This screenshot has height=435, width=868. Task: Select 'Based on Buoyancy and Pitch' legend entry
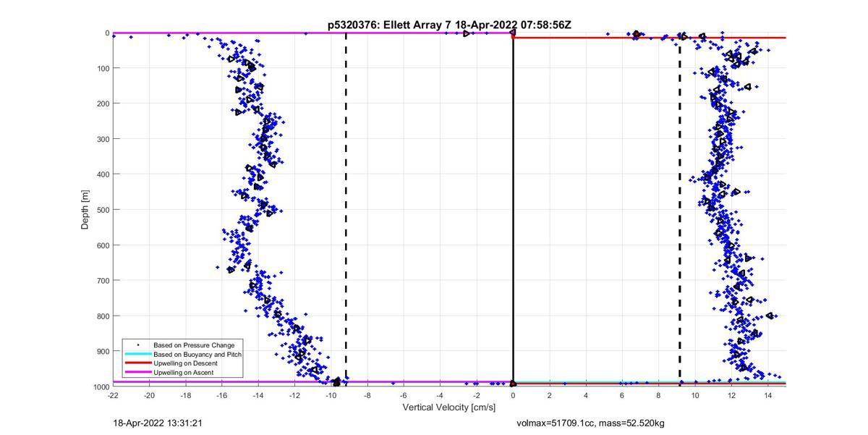[197, 355]
